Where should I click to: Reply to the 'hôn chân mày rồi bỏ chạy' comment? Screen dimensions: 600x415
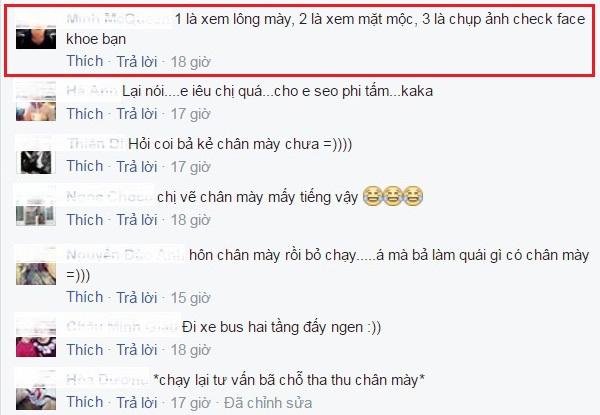(x=137, y=298)
